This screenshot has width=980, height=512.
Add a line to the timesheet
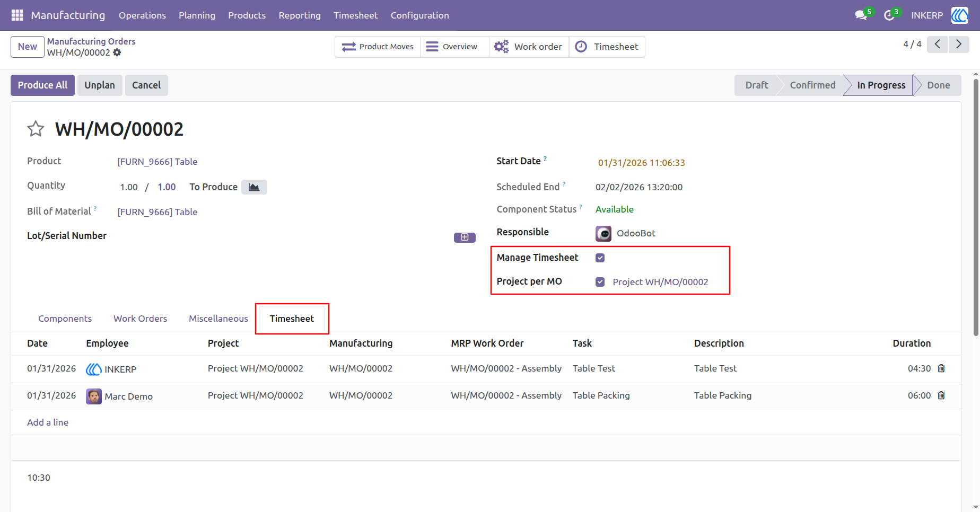point(48,422)
